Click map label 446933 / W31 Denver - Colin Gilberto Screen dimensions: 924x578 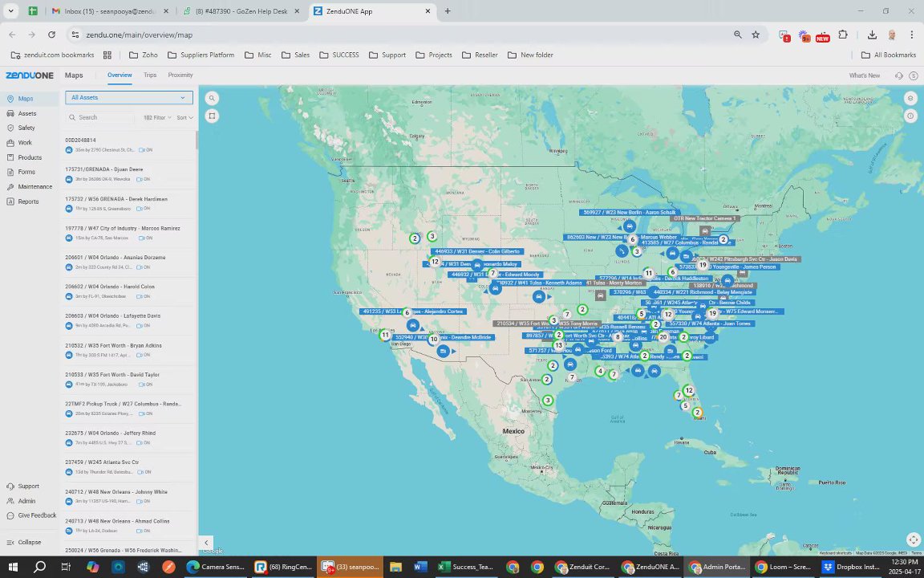click(476, 251)
